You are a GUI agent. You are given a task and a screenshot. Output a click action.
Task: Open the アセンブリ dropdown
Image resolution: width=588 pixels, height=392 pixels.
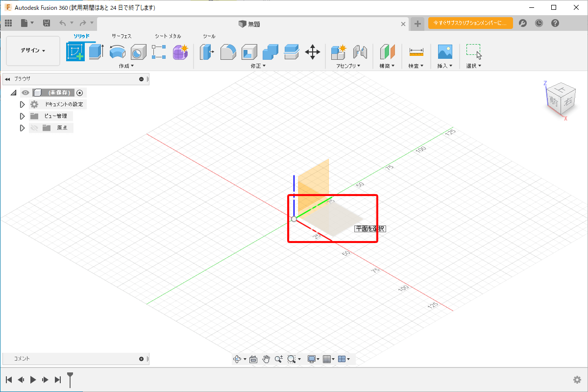(x=348, y=66)
